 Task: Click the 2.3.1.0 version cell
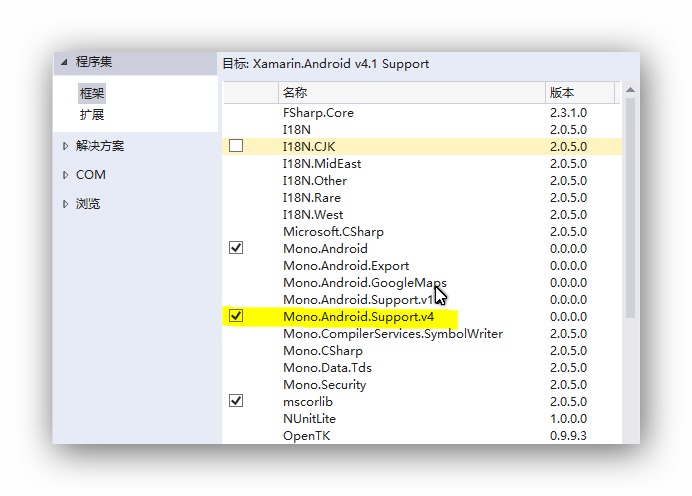click(x=568, y=113)
